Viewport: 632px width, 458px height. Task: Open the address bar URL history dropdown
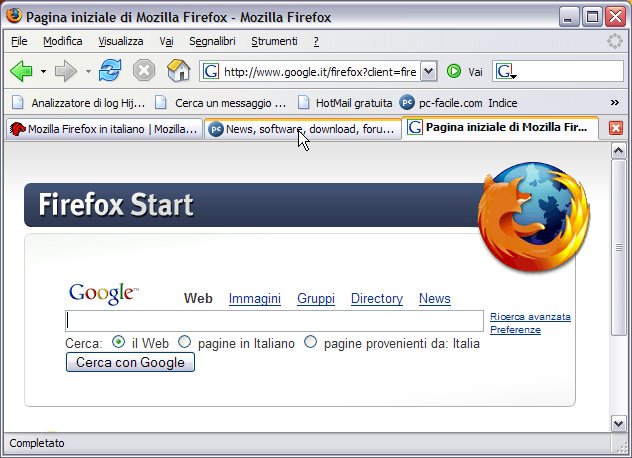click(x=428, y=71)
